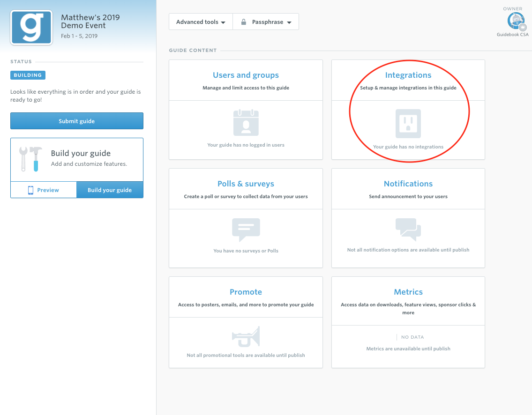Click the GUIDE CONTENT section label
This screenshot has height=415, width=532.
[193, 50]
